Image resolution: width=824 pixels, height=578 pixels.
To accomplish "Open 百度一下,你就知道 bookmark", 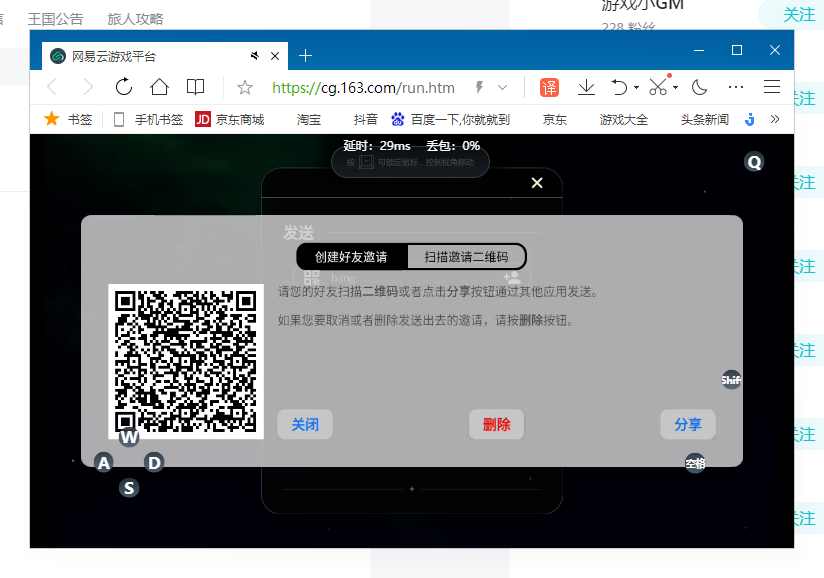I will tap(450, 120).
